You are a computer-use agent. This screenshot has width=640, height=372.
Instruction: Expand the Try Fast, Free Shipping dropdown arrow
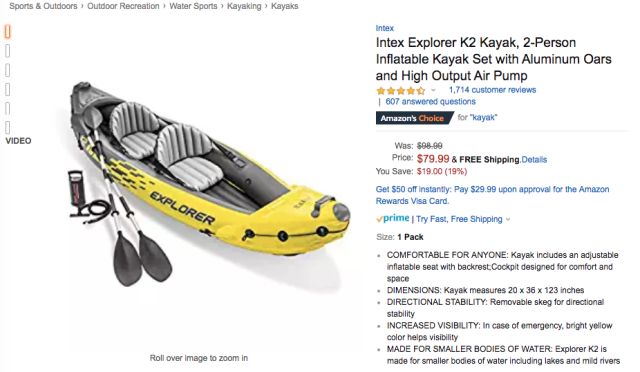pyautogui.click(x=508, y=219)
